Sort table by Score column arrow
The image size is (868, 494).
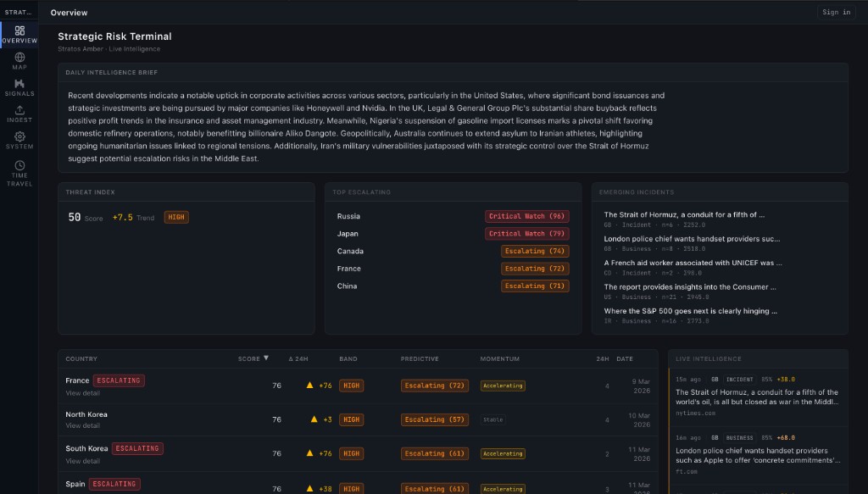(x=265, y=358)
